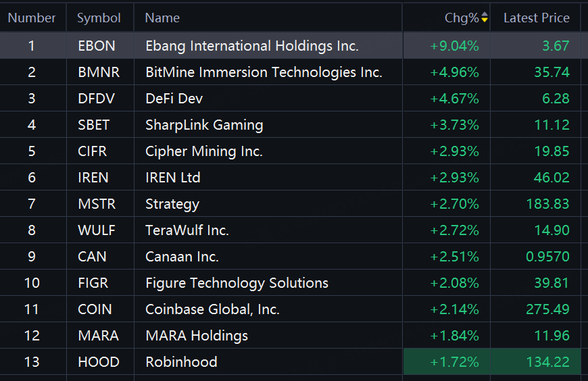The height and width of the screenshot is (381, 588).
Task: Select the DFDV symbol cell
Action: pos(96,99)
